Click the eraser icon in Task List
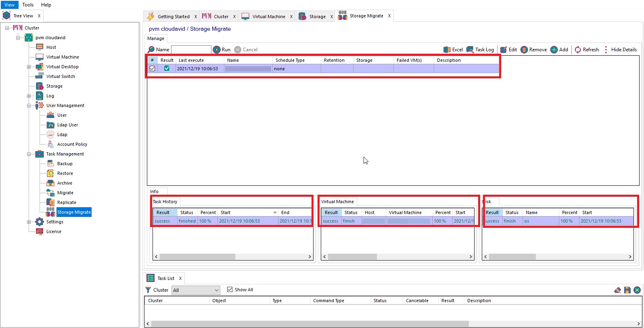Viewport: 644px width, 328px height. click(x=617, y=290)
